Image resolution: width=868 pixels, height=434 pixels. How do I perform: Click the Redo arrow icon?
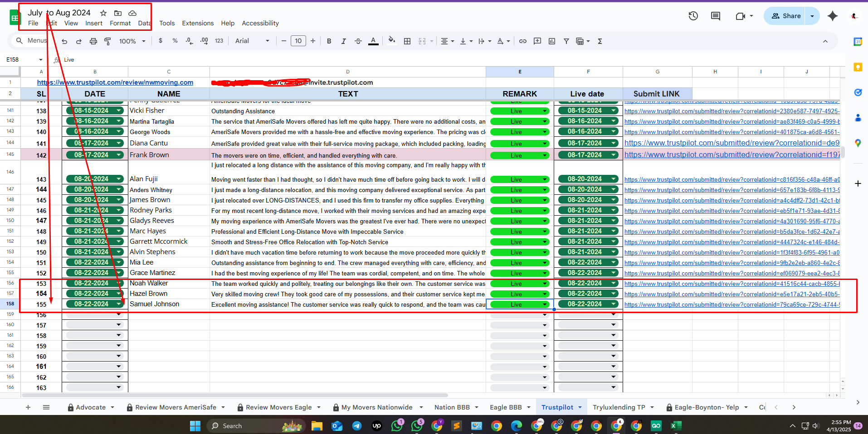(x=79, y=41)
